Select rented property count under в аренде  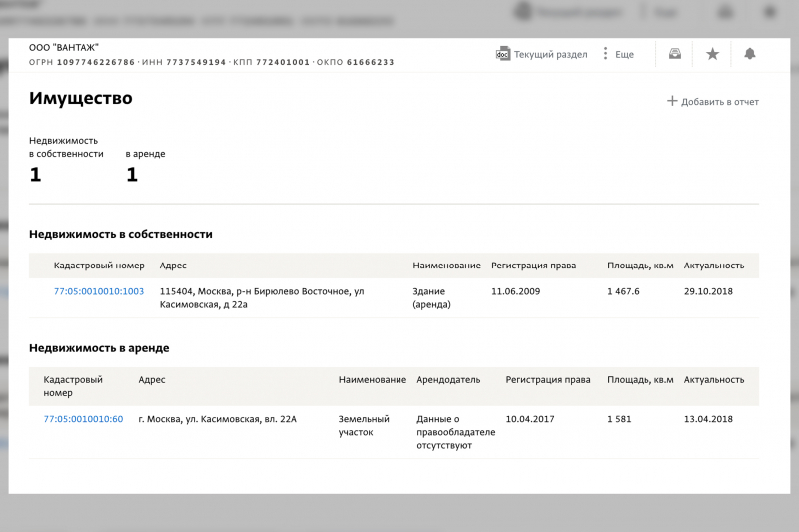(132, 175)
